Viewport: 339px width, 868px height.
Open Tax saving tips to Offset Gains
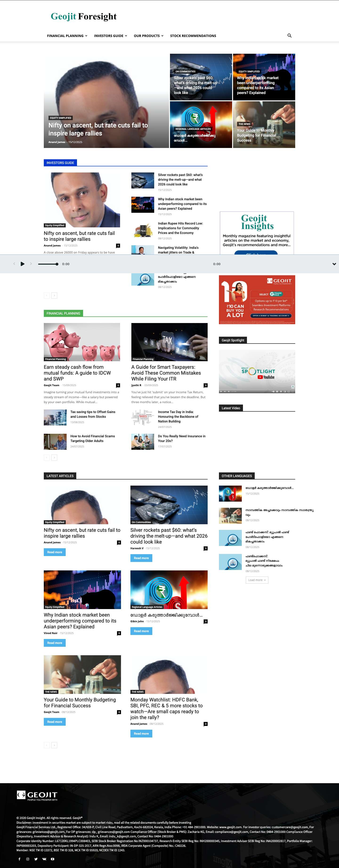pos(93,414)
